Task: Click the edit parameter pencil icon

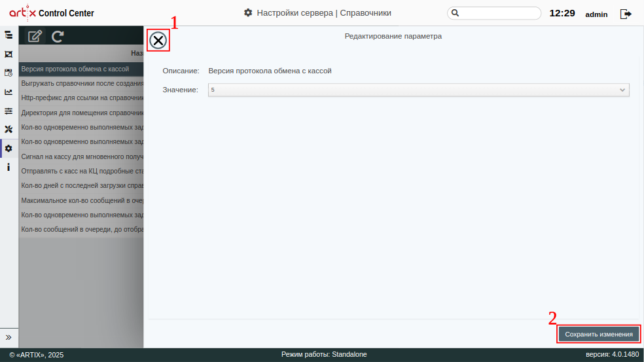Action: 35,37
